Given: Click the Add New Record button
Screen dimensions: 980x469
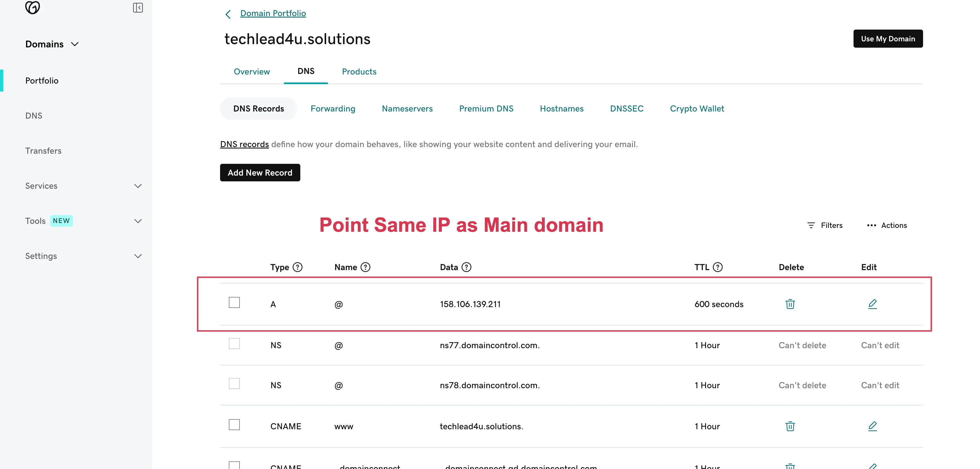Looking at the screenshot, I should [260, 172].
